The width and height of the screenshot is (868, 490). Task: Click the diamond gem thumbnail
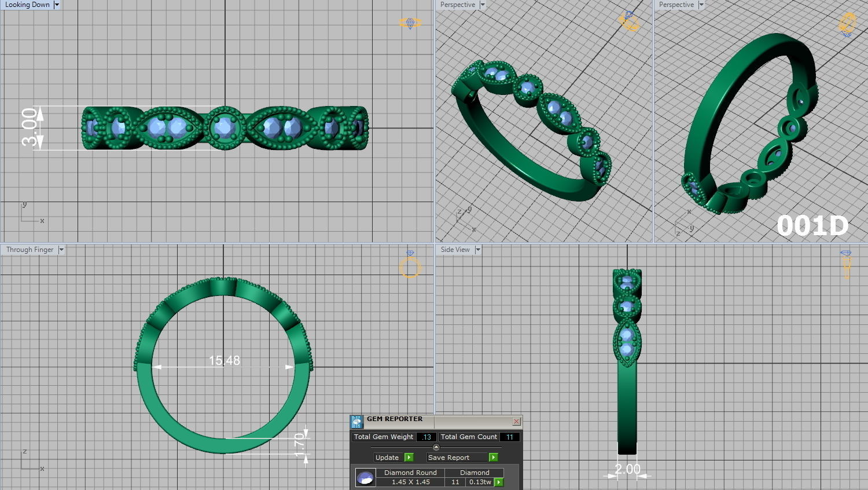pyautogui.click(x=366, y=478)
